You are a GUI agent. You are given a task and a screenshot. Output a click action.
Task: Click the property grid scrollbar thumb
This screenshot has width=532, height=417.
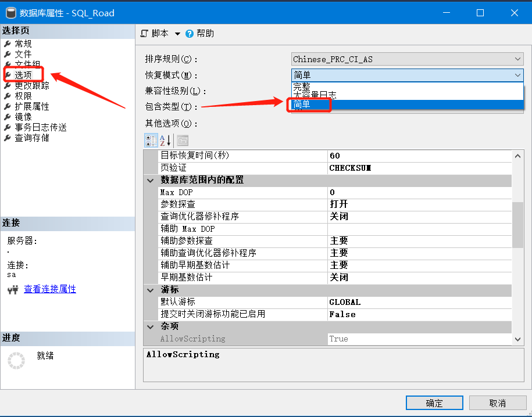tap(517, 225)
